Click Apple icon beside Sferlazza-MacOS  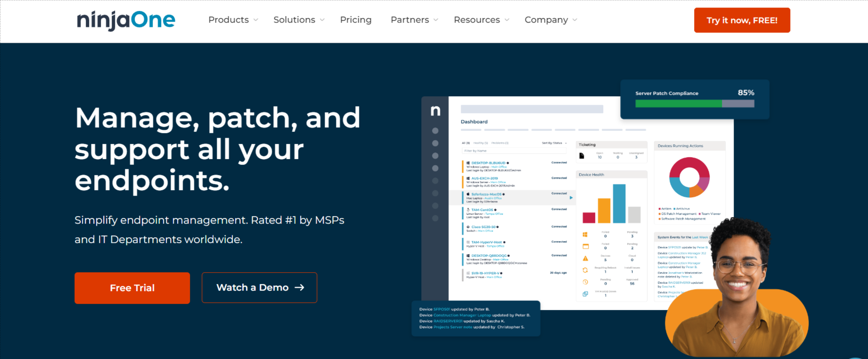tap(468, 194)
